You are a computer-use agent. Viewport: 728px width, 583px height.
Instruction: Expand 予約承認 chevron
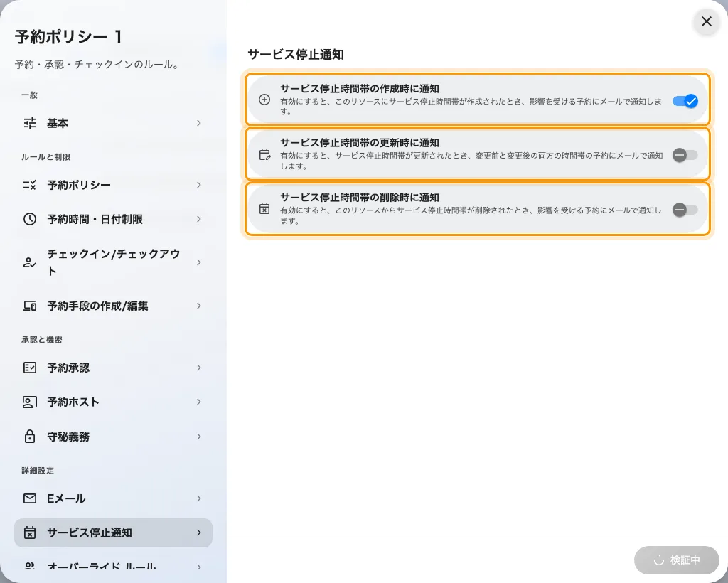pos(199,368)
